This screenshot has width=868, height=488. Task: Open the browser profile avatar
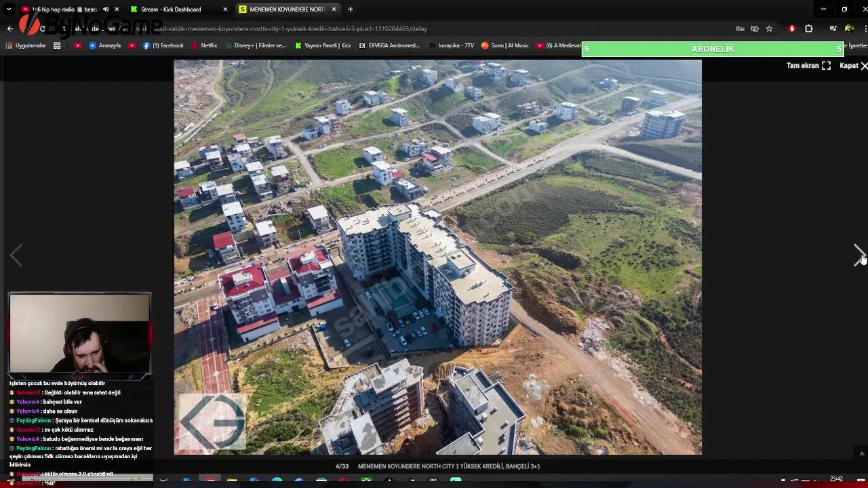tap(849, 28)
